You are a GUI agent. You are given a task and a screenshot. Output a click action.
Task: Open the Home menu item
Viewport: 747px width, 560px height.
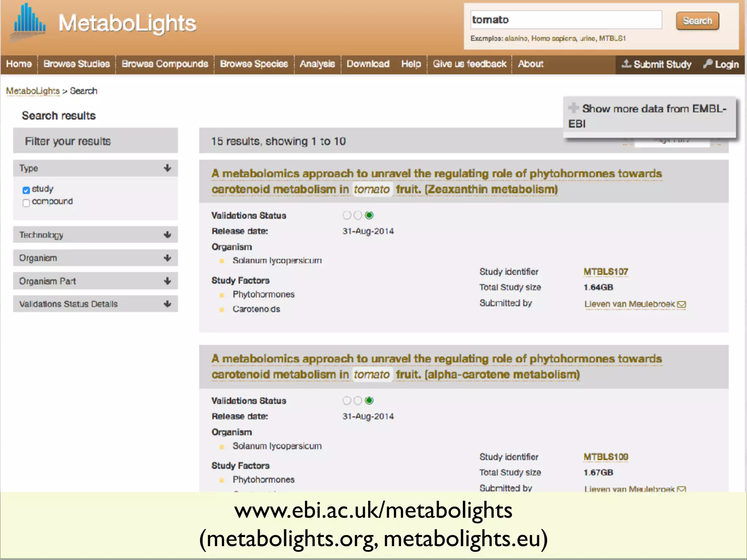[19, 64]
